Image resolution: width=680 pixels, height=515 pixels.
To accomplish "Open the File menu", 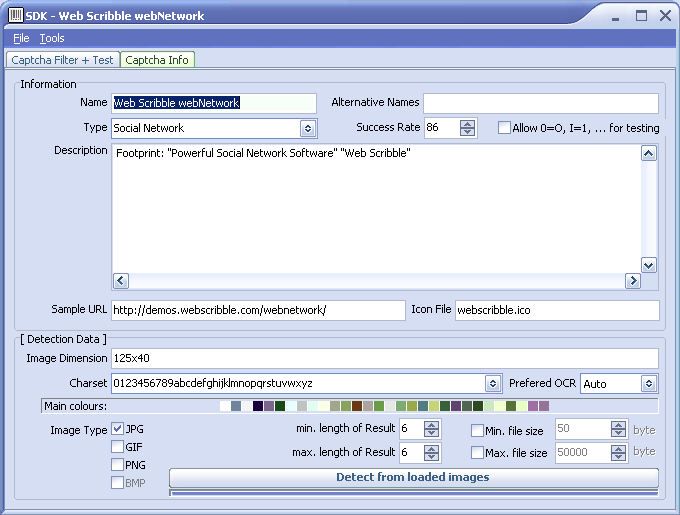I will coord(21,38).
